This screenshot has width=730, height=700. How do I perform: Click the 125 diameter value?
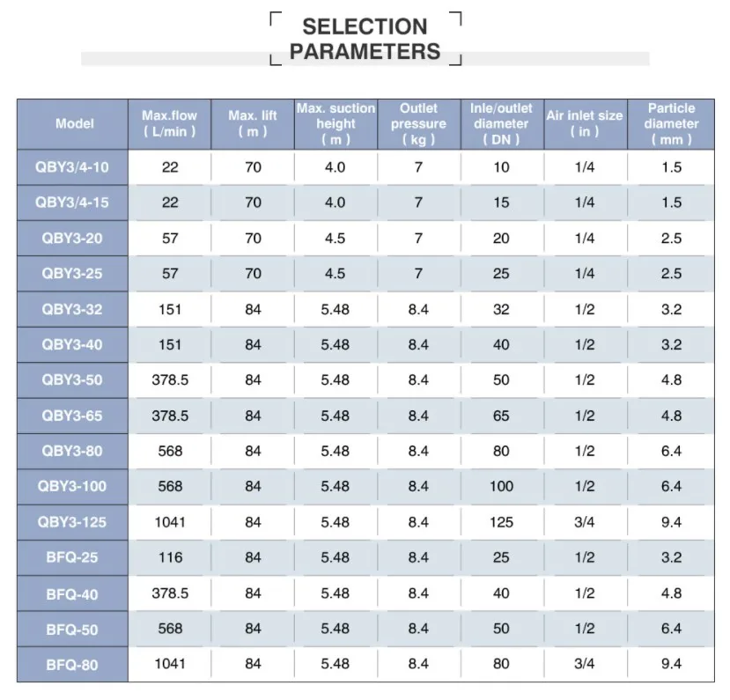501,522
